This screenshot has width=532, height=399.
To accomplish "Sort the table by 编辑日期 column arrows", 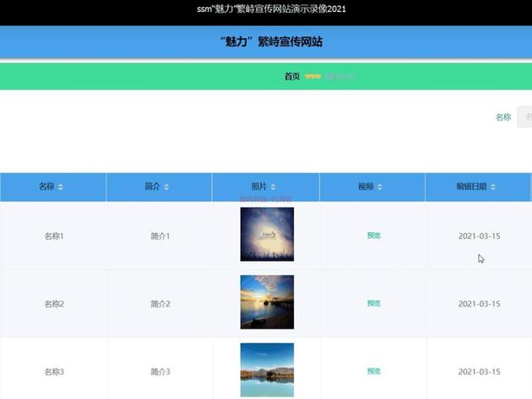I will 493,187.
